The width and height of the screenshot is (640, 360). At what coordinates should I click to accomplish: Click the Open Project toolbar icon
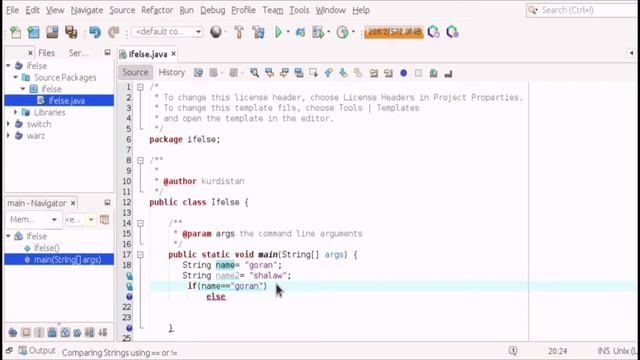click(52, 32)
